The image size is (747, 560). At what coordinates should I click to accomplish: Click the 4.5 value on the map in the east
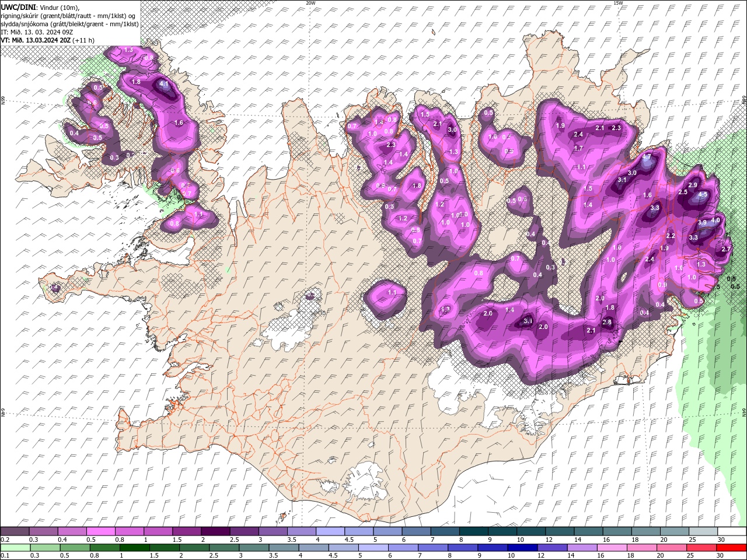(703, 195)
